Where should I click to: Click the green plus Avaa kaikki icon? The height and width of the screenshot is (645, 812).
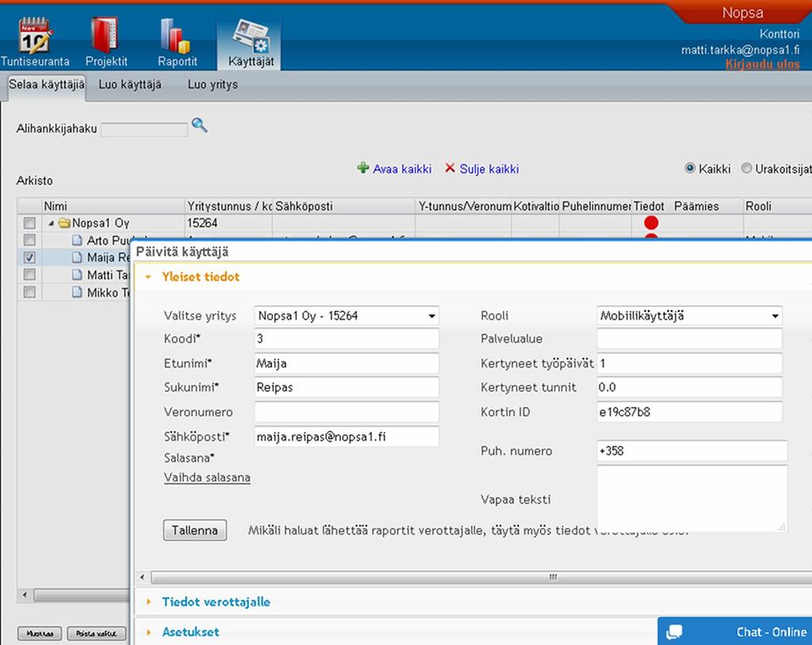tap(363, 168)
